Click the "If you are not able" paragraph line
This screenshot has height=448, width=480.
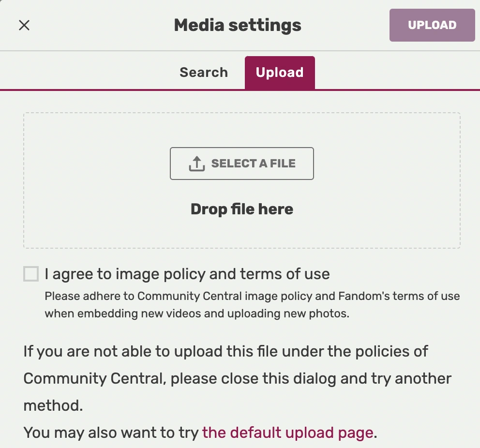point(225,351)
